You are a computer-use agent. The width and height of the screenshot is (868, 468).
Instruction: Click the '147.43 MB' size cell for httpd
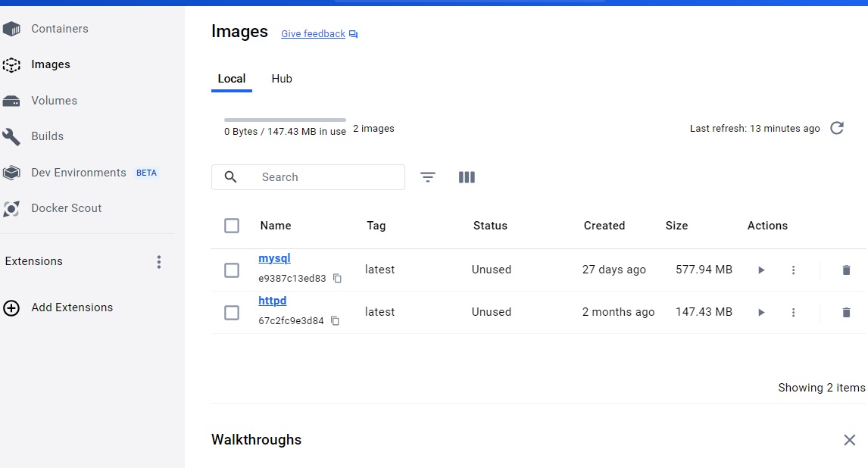pos(704,312)
